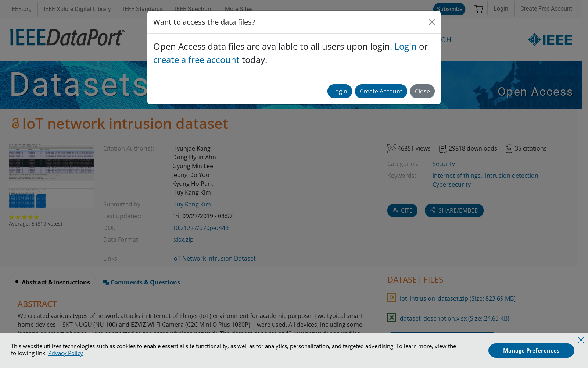Switch to Abstract & Instructions tab
The image size is (588, 368).
(53, 282)
